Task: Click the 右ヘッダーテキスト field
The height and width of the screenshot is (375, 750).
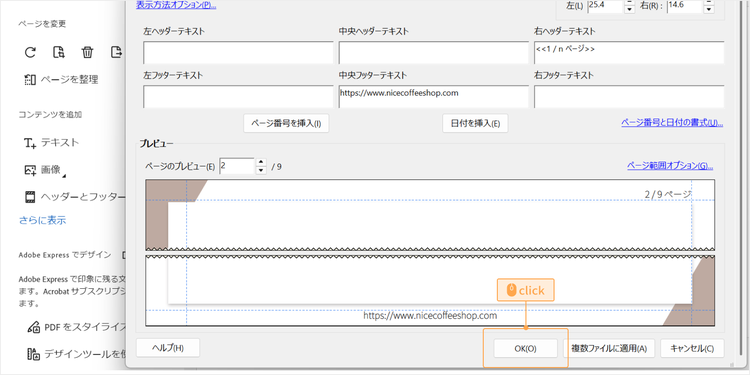Action: (629, 53)
